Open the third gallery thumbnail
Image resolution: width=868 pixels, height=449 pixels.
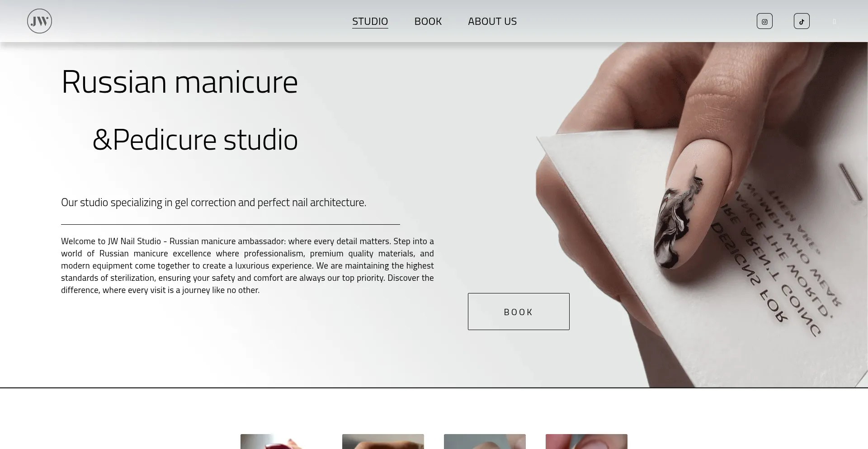[485, 441]
